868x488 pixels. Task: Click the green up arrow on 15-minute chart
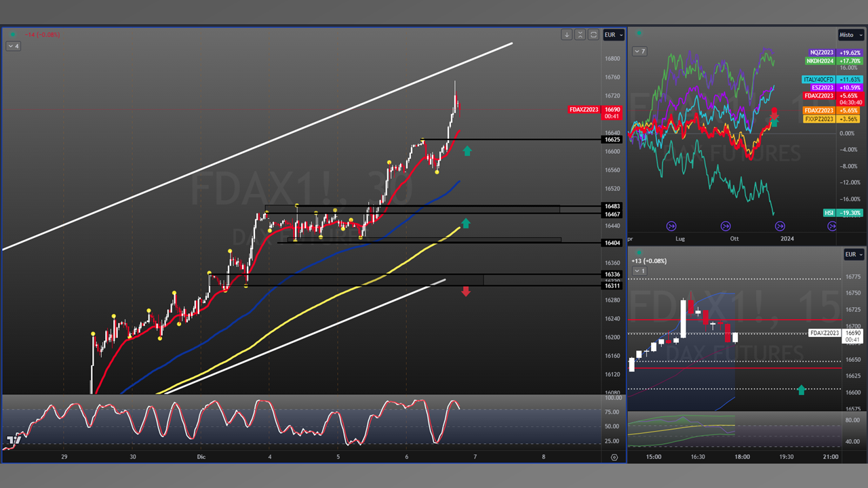801,390
